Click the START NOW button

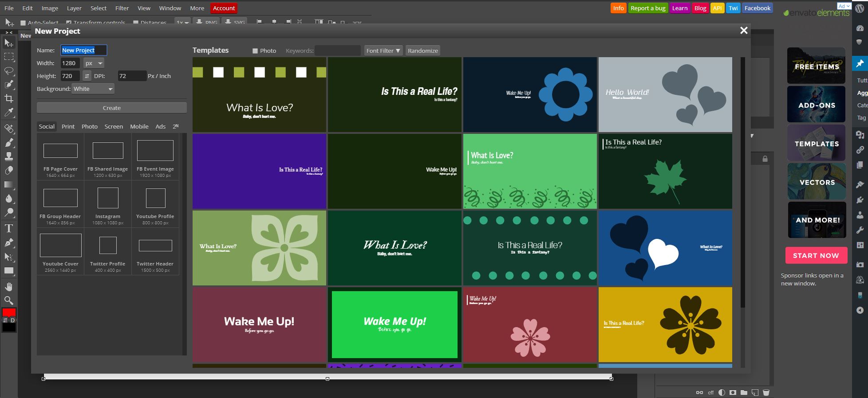(816, 256)
